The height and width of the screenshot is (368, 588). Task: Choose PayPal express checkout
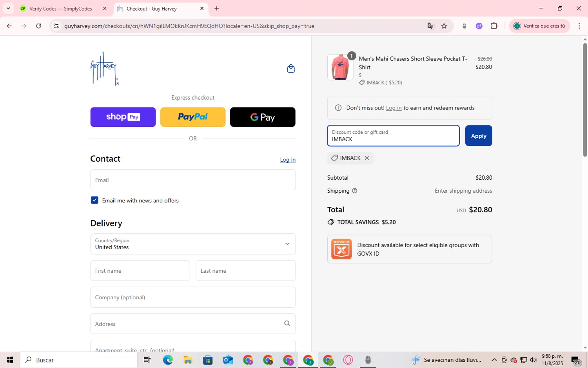coord(193,117)
